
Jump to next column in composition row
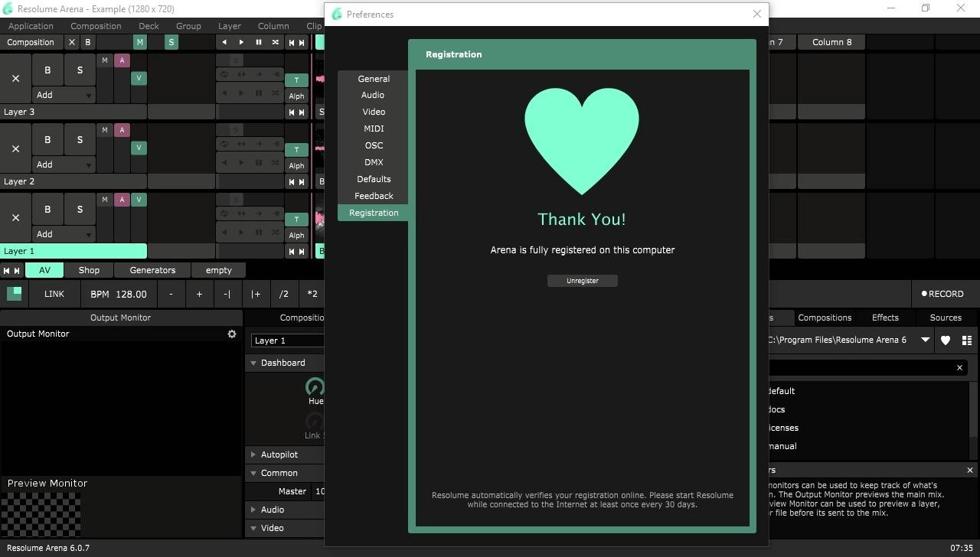302,42
